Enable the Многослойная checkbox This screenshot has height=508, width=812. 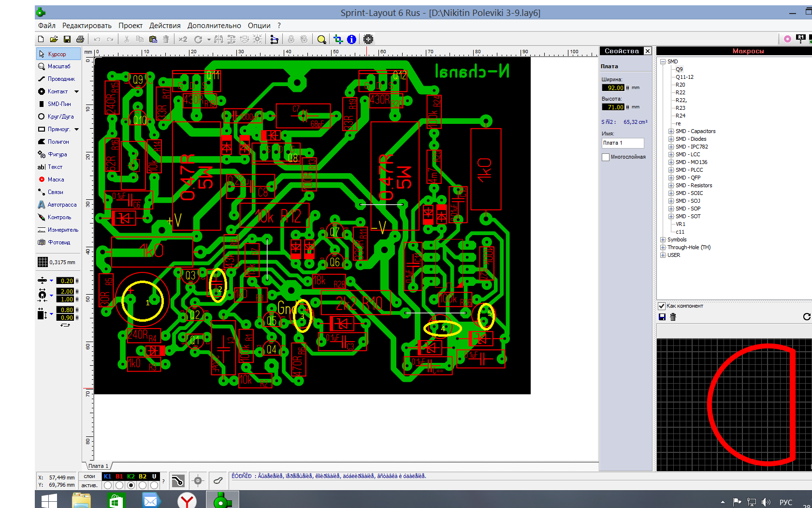(x=606, y=157)
